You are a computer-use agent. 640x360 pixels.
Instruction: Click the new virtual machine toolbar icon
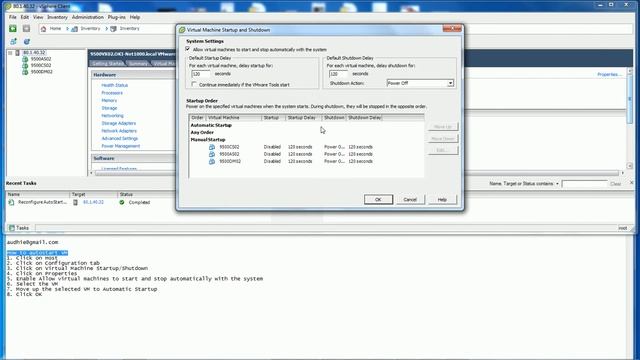[13, 42]
